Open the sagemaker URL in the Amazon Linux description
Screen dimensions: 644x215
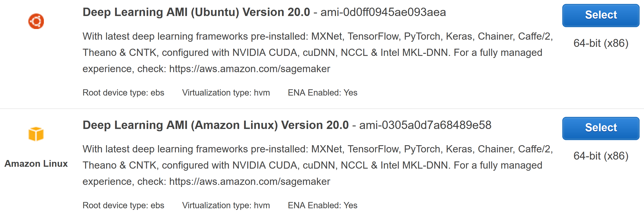click(249, 181)
